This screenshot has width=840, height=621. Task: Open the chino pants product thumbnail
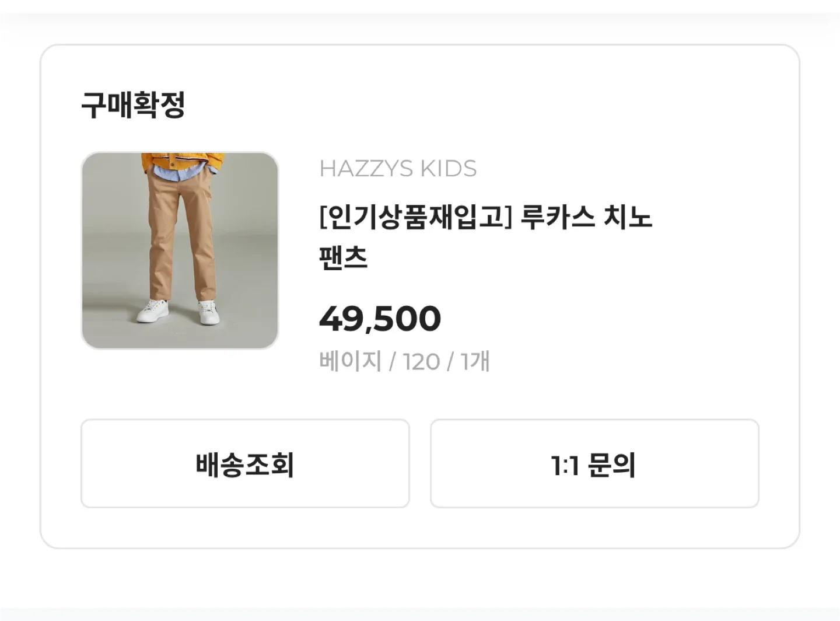[180, 251]
